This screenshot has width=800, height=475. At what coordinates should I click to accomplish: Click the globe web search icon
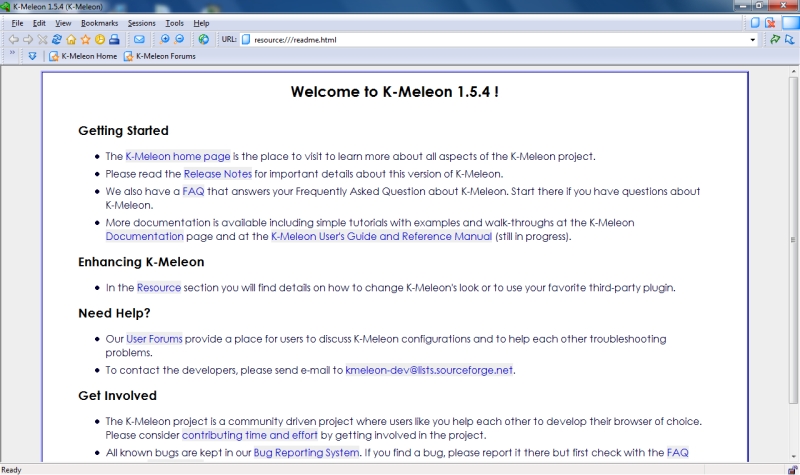[204, 39]
